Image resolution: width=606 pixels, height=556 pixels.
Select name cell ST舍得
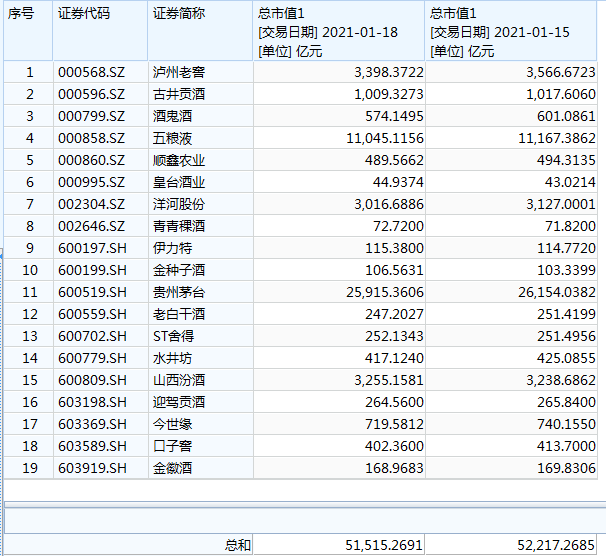pos(201,337)
